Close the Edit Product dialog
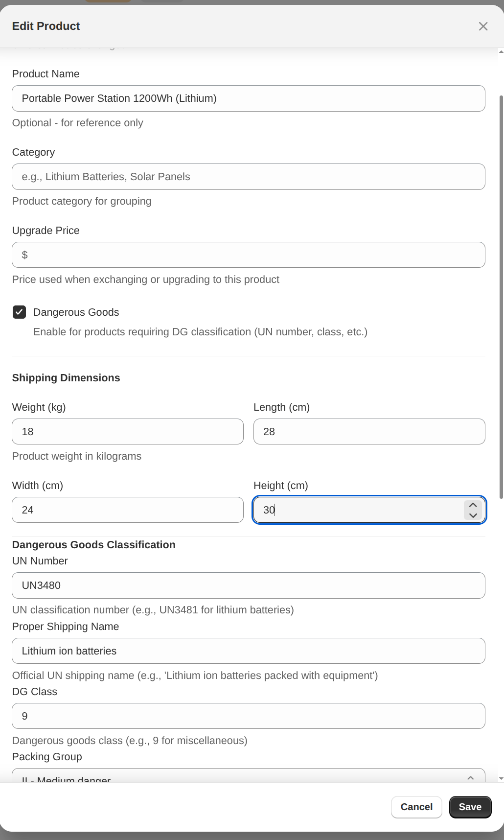The width and height of the screenshot is (504, 840). click(483, 26)
